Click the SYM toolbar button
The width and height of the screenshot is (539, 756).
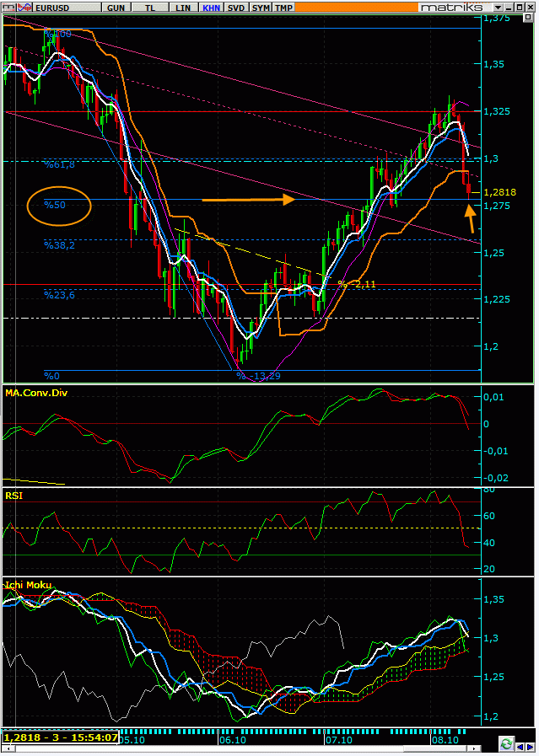(x=261, y=7)
